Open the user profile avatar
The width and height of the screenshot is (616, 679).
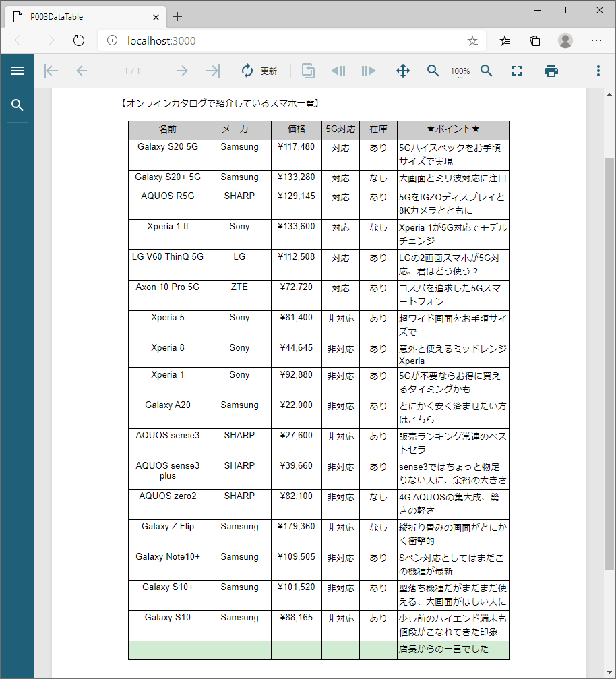tap(565, 40)
